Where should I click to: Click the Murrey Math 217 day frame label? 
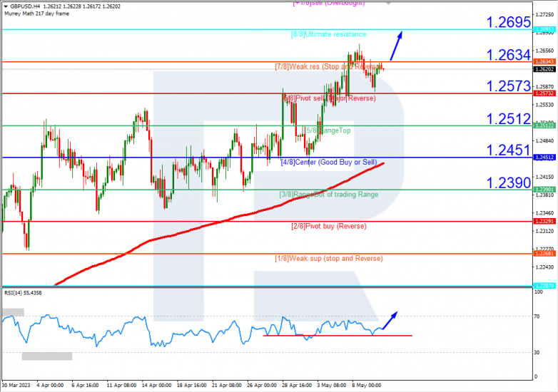(36, 14)
